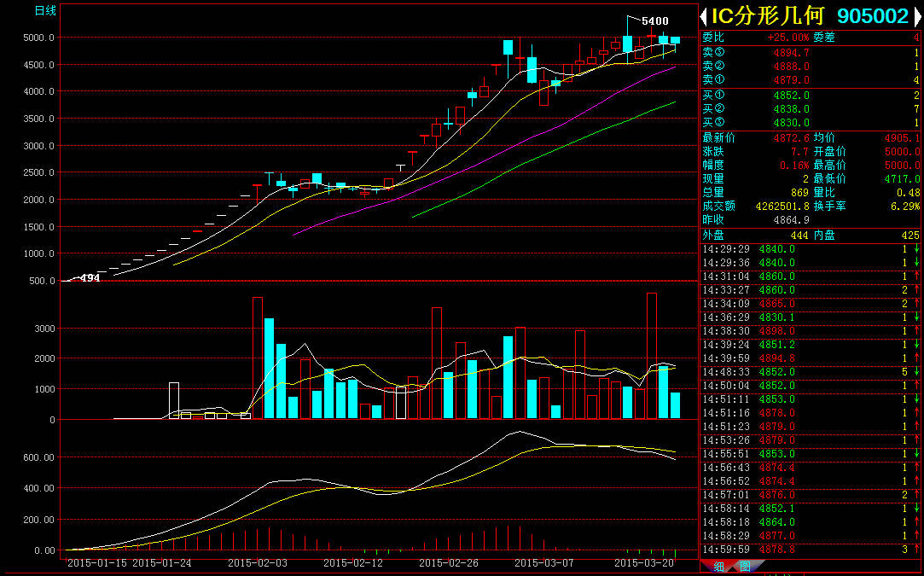
Task: Select the 14:57:01 tick at 4876.0
Action: pos(811,495)
